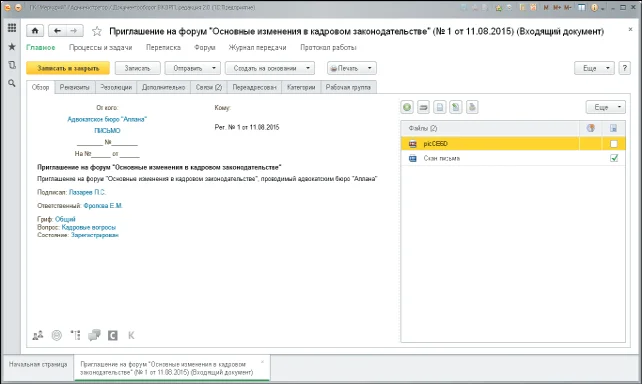Screen dimensions: 642x384
Task: Click working group people icon at bottom
Action: pyautogui.click(x=38, y=336)
